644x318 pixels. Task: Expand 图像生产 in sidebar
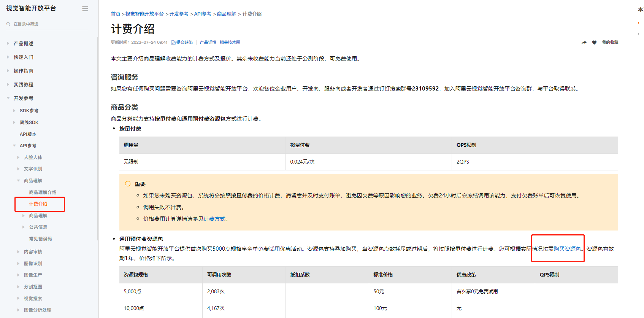[x=18, y=275]
